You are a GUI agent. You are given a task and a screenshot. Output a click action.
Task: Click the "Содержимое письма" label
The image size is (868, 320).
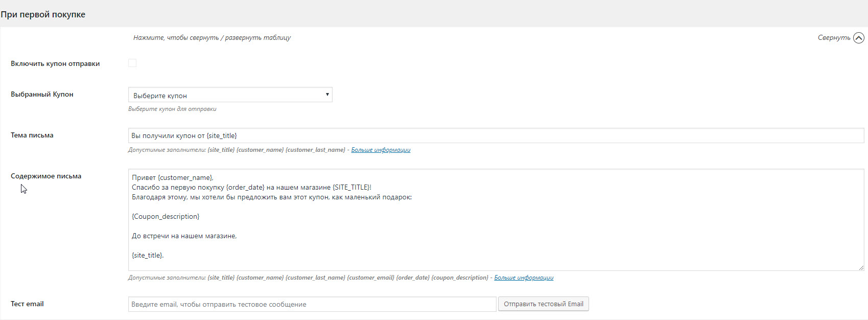[x=46, y=176]
